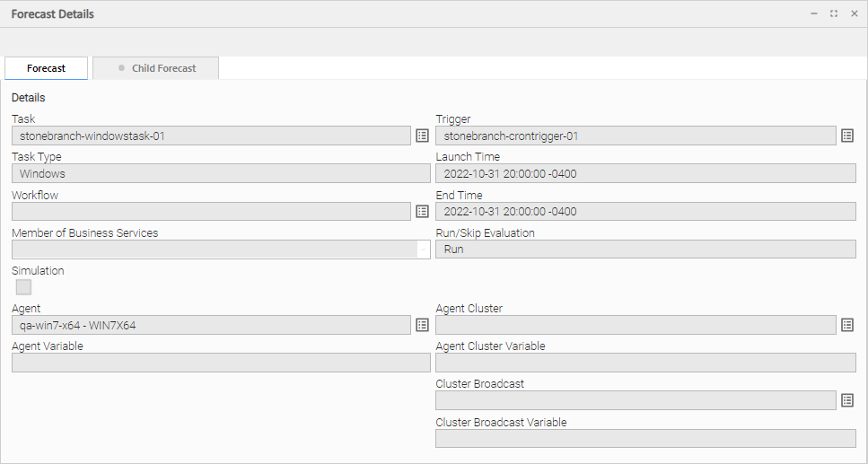Screen dimensions: 868x464
Task: Expand the Member of Business Services dropdown
Action: (x=423, y=250)
